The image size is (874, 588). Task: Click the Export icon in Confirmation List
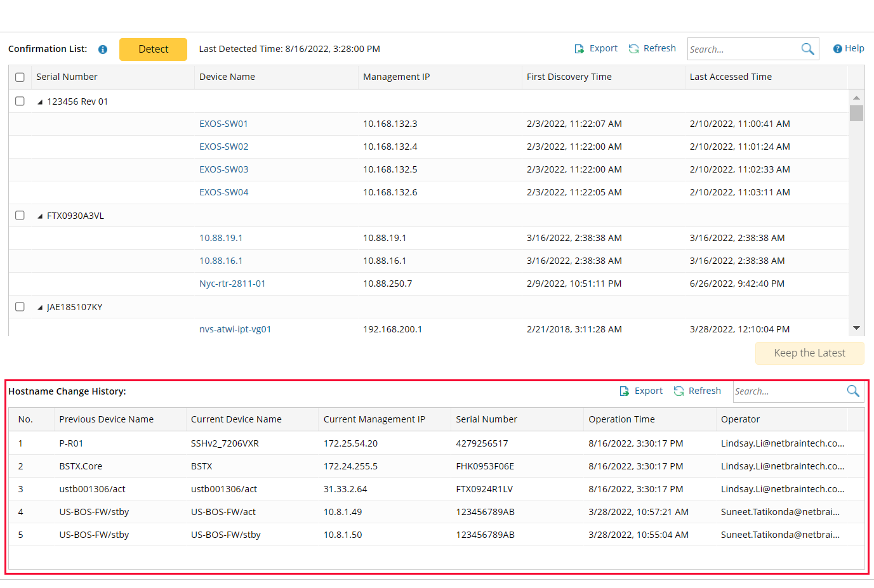click(579, 49)
